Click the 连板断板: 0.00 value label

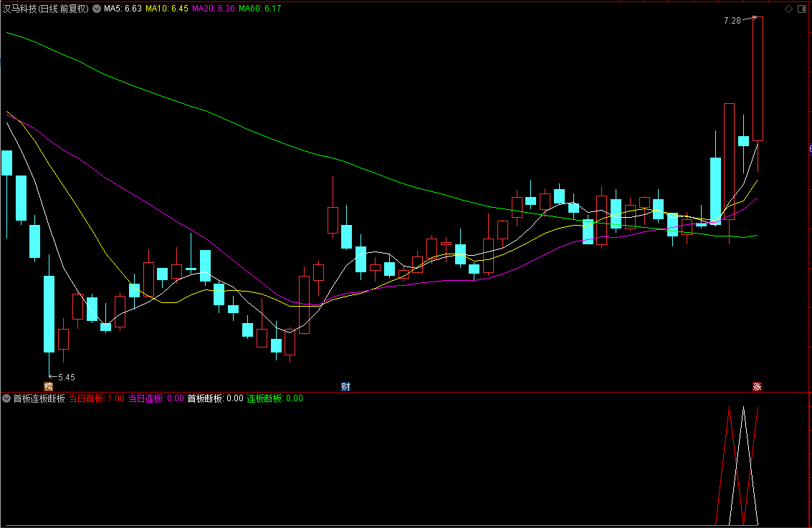click(275, 398)
